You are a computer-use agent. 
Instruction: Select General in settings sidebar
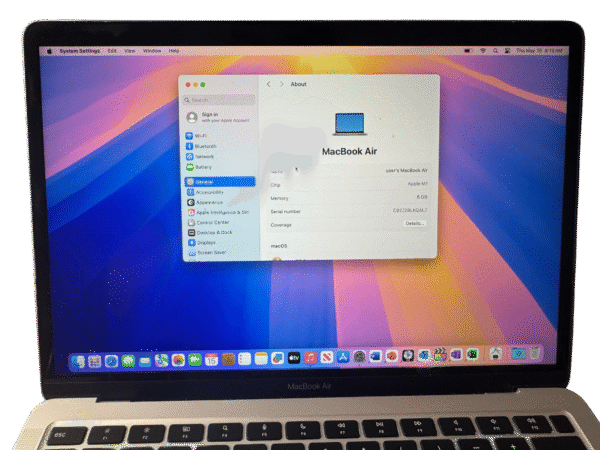tap(220, 182)
